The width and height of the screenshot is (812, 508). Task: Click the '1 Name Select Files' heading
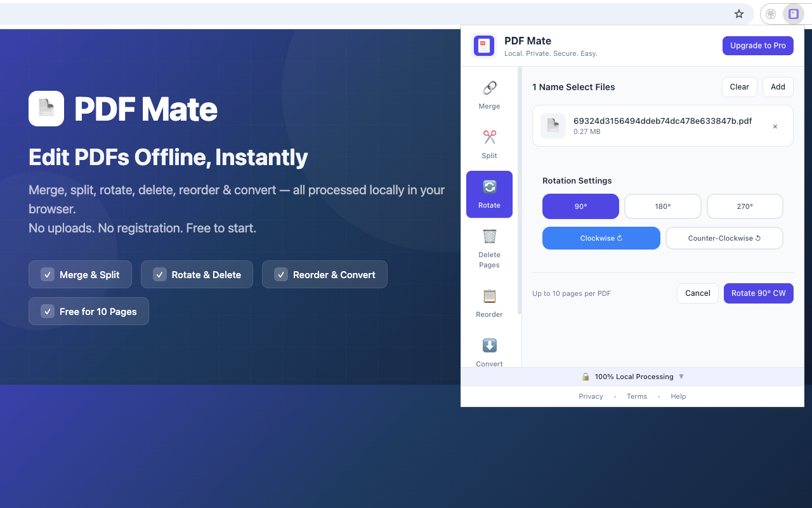pos(573,87)
